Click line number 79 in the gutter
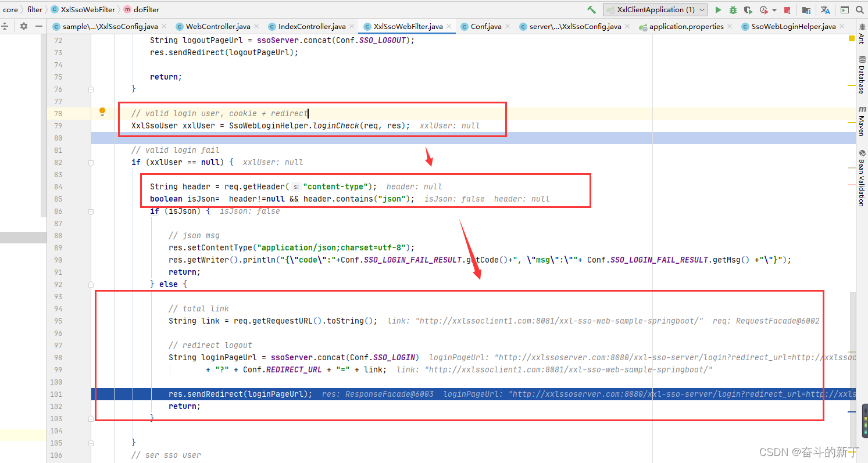868x463 pixels. pyautogui.click(x=58, y=125)
